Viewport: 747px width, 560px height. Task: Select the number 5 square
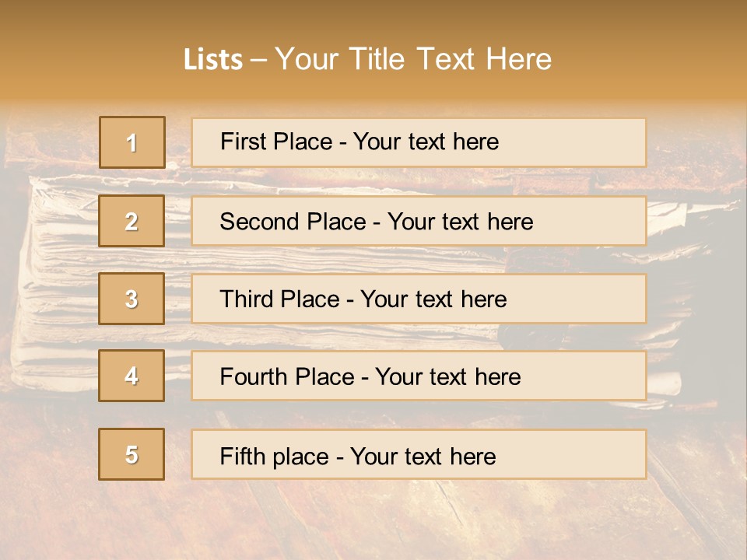(132, 454)
